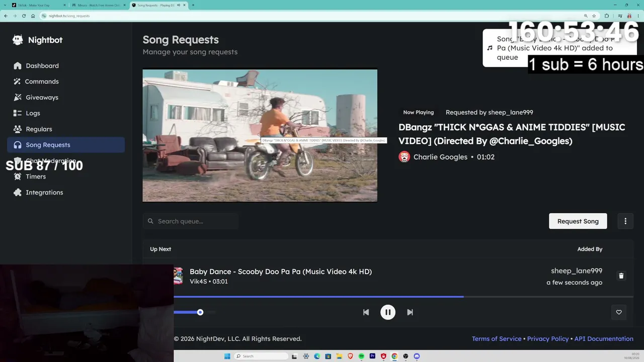Open Brave browser from the taskbar
Screen dimensions: 644x362
pyautogui.click(x=350, y=356)
